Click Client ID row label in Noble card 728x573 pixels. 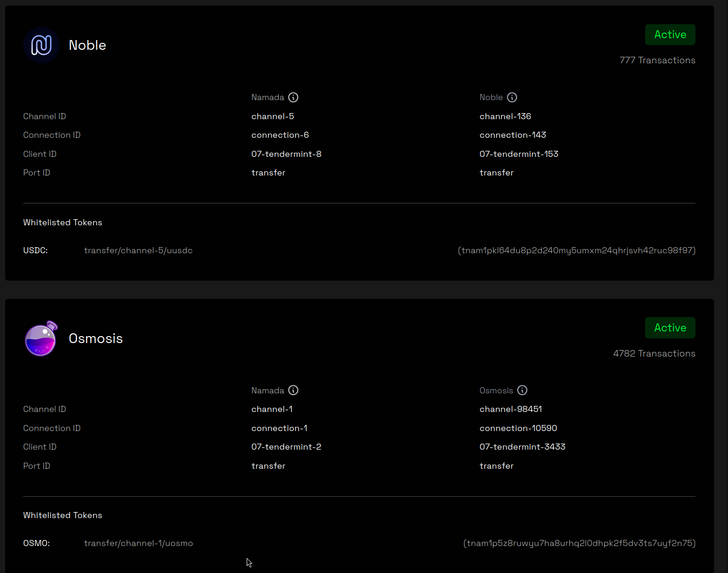point(40,154)
